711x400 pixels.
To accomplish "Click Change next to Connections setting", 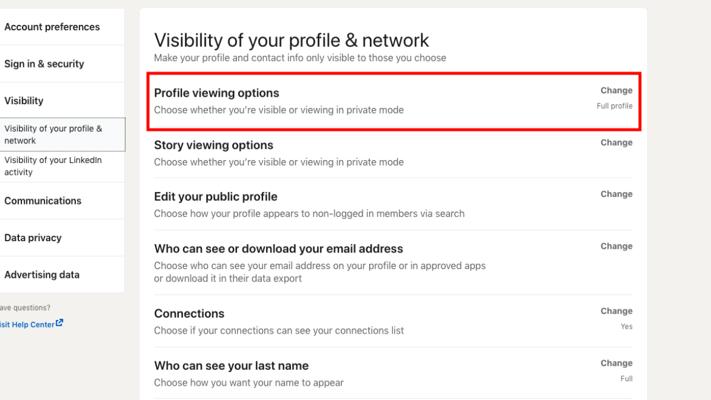I will pyautogui.click(x=616, y=311).
